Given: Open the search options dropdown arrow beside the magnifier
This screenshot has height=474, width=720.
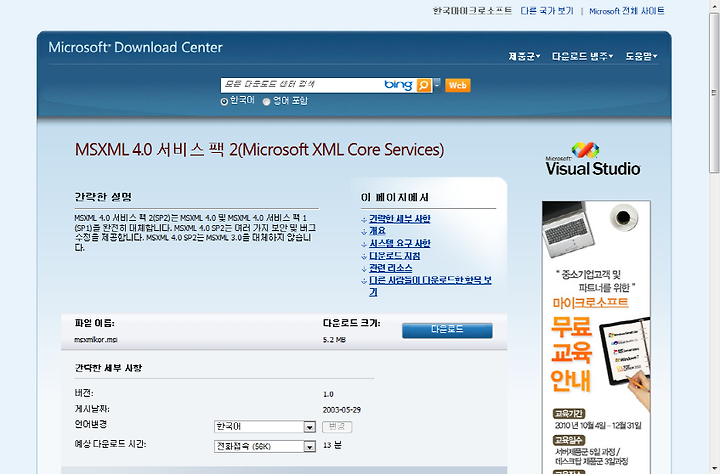Looking at the screenshot, I should click(437, 85).
